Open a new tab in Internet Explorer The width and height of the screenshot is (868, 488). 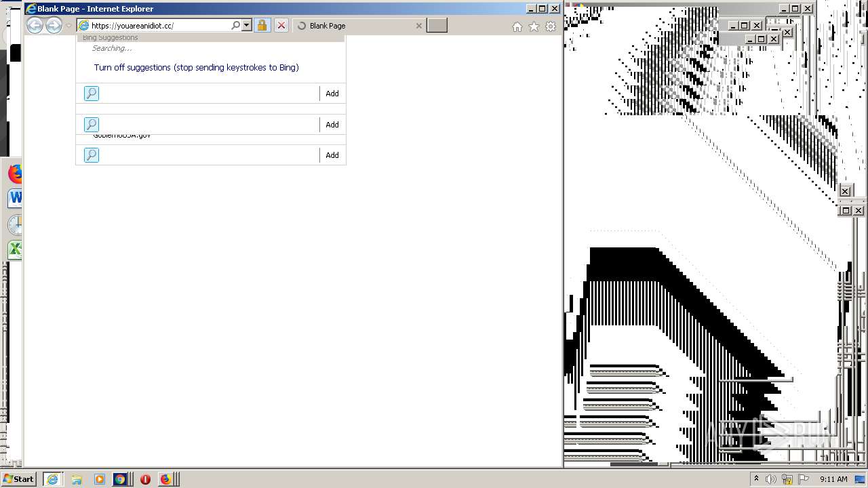pos(437,25)
